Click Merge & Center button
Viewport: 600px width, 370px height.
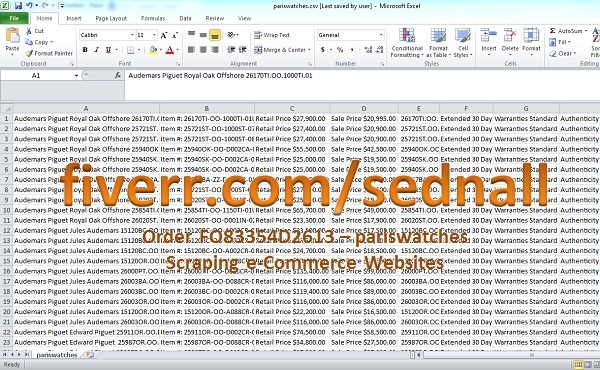pos(280,50)
